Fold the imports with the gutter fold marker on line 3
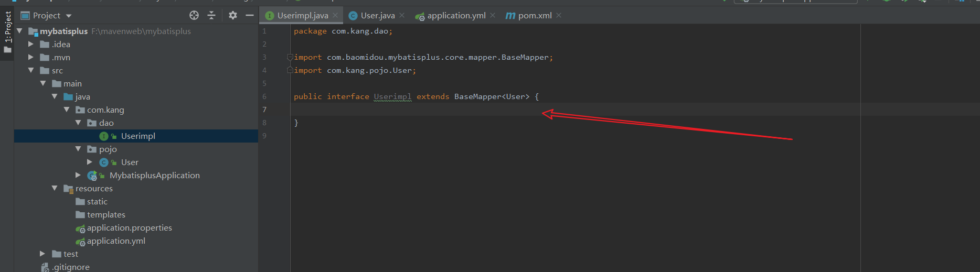The height and width of the screenshot is (272, 980). [290, 57]
